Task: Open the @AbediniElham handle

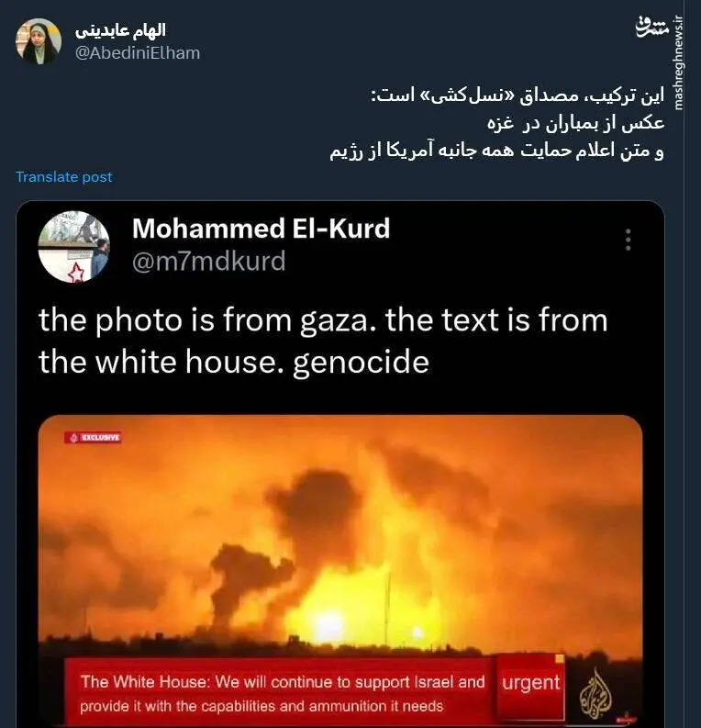Action: pos(138,53)
